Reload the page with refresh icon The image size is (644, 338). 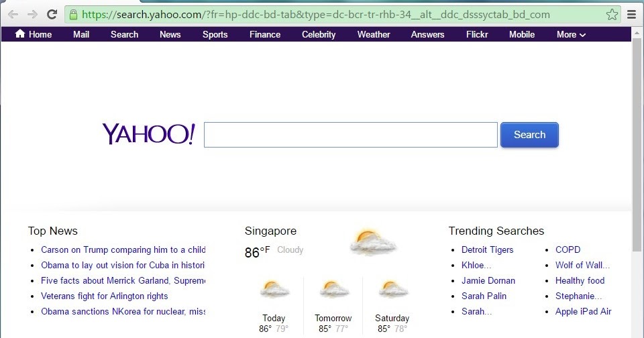click(52, 15)
